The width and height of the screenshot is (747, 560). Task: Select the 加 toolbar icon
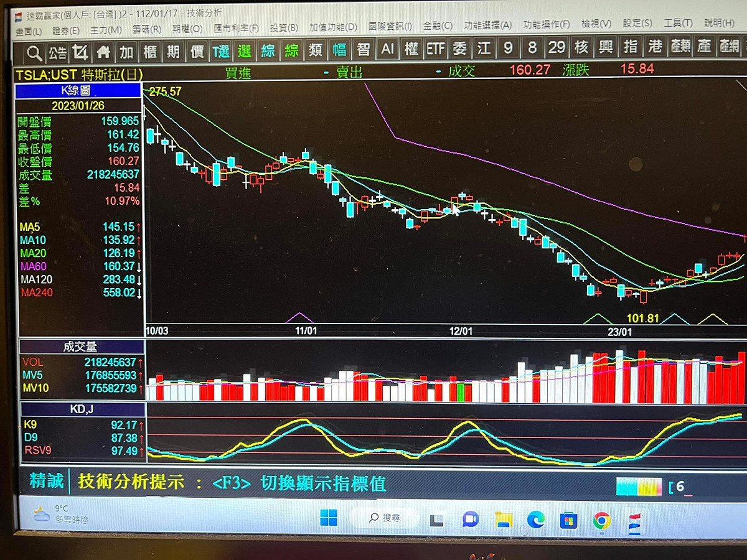(126, 51)
